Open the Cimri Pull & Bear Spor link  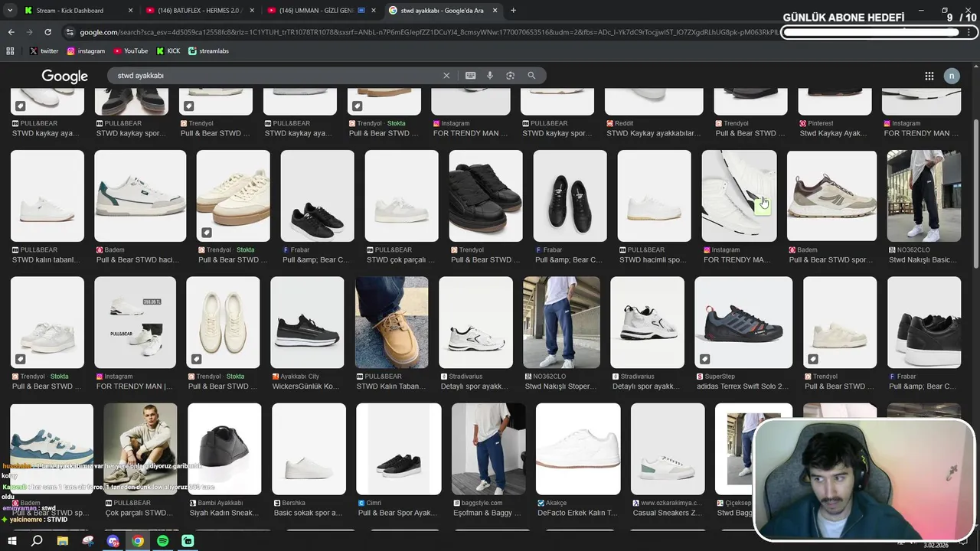pos(397,513)
